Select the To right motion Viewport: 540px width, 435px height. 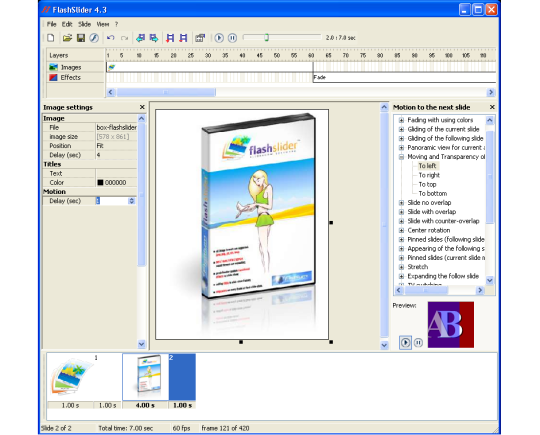[429, 175]
